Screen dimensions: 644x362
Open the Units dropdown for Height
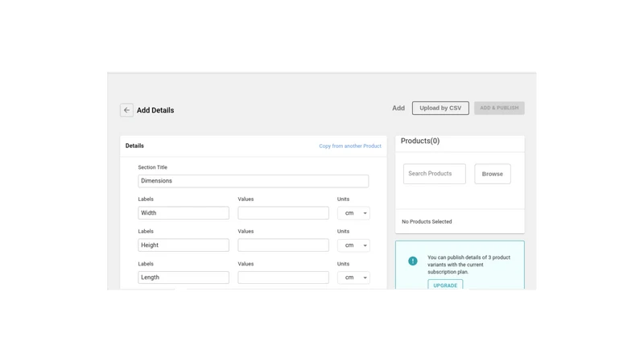click(353, 245)
